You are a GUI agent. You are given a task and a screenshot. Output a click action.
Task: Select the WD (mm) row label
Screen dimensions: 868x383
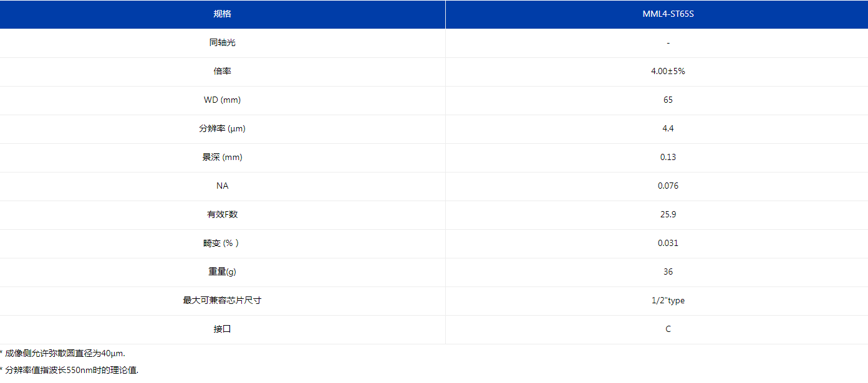(223, 100)
